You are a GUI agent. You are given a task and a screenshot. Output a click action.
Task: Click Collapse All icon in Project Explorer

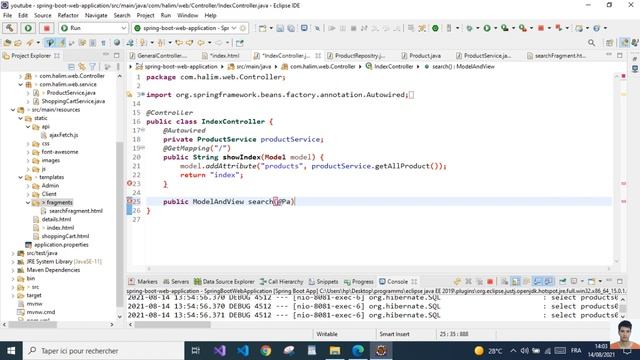coord(71,67)
